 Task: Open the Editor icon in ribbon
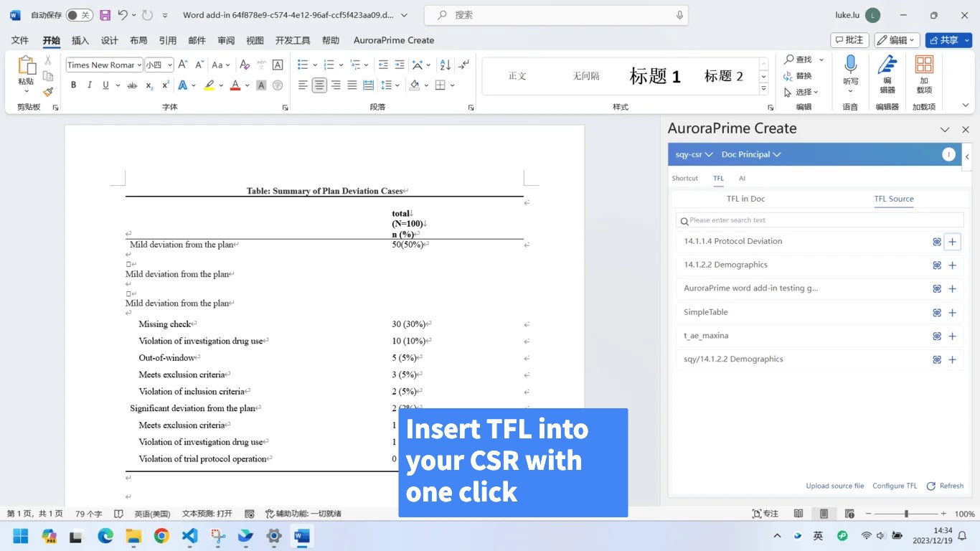(x=887, y=65)
